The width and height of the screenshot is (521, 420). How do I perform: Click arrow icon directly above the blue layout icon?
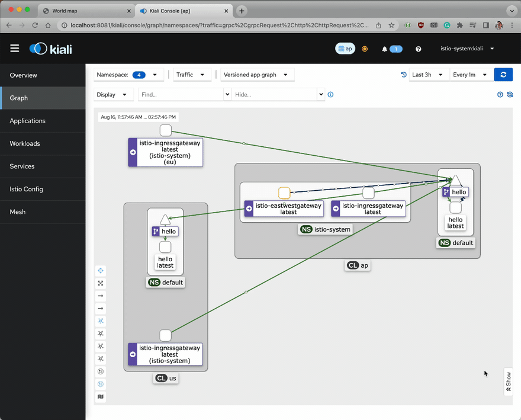point(100,309)
